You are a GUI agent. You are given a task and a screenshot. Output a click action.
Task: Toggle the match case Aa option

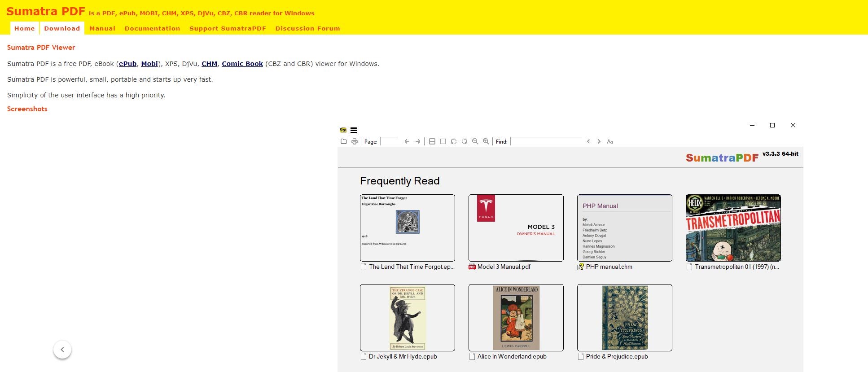click(x=610, y=141)
